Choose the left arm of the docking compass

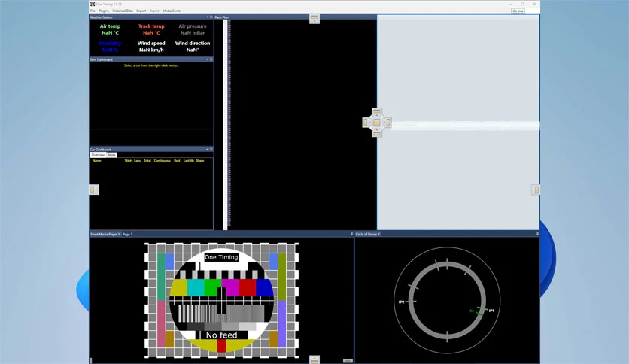pyautogui.click(x=366, y=123)
